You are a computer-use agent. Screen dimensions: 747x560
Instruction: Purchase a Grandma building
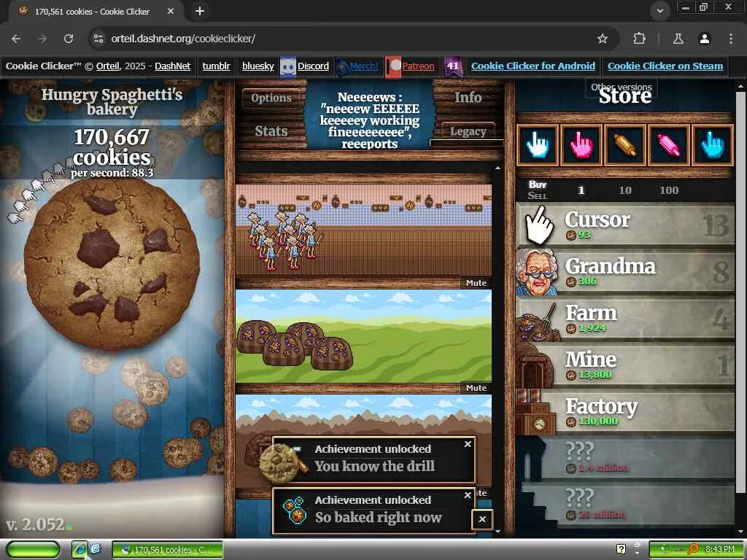pos(625,271)
